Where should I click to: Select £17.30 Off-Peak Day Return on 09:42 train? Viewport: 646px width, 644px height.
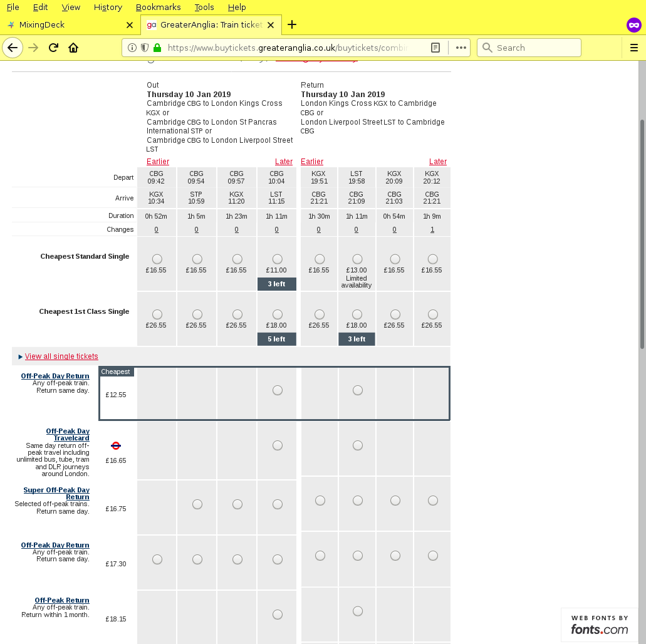[157, 559]
